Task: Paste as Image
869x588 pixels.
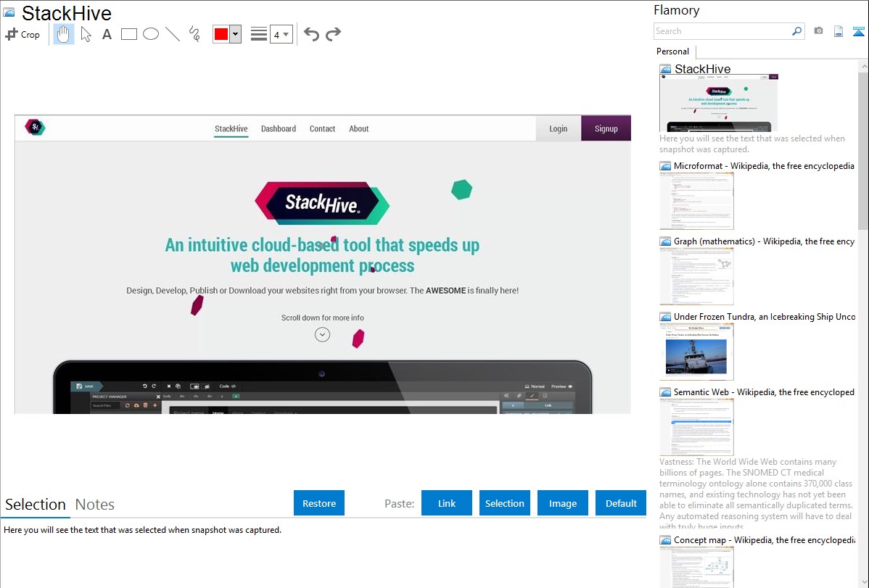Action: pos(562,503)
